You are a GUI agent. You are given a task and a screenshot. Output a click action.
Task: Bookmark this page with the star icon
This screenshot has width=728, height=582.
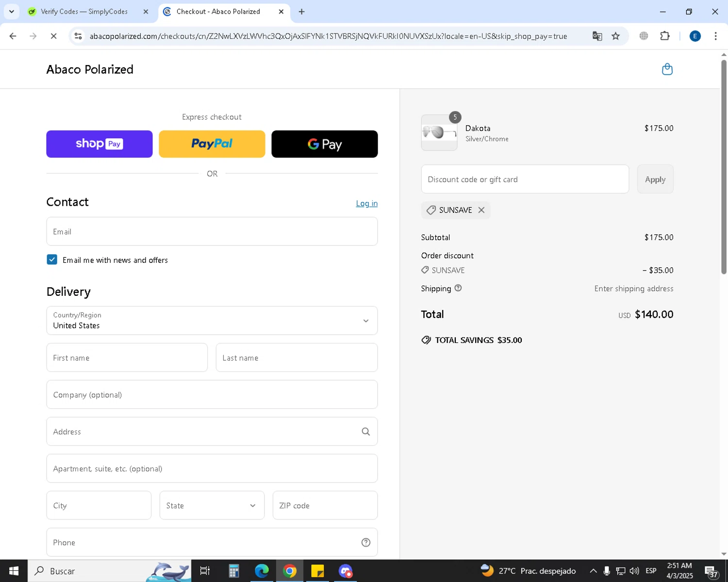click(x=615, y=36)
